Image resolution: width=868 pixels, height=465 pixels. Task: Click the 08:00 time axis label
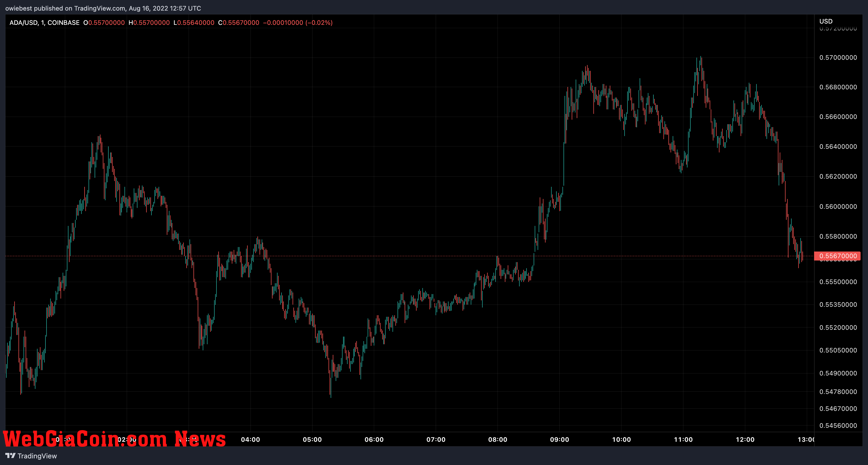pyautogui.click(x=498, y=439)
